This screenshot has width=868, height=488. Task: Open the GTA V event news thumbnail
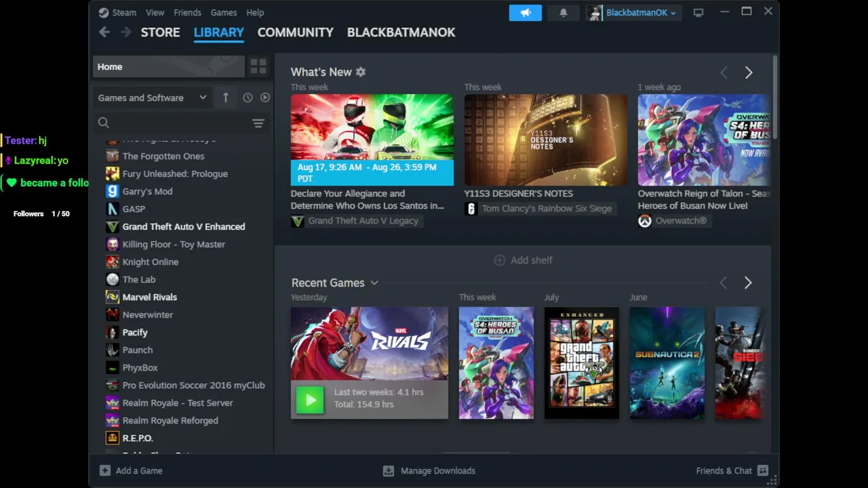point(372,140)
